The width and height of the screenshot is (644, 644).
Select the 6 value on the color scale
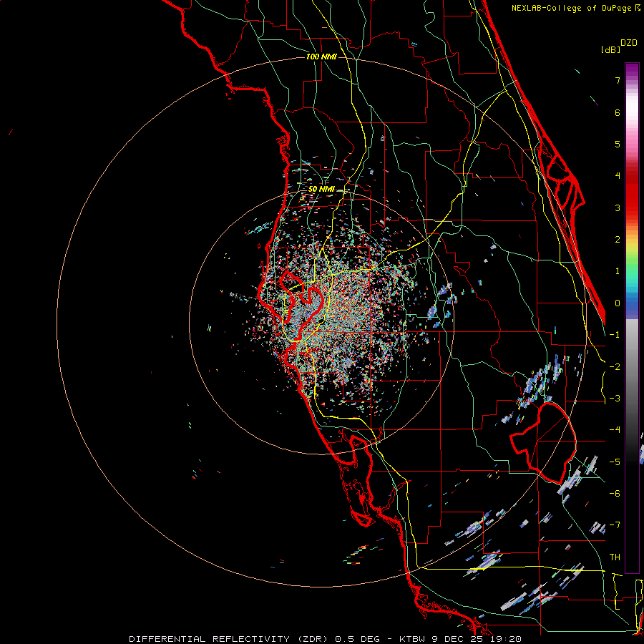[618, 112]
